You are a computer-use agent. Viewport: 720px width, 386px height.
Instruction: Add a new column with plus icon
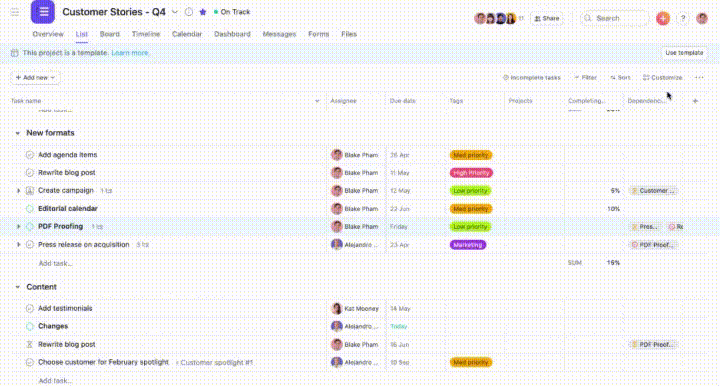(695, 101)
